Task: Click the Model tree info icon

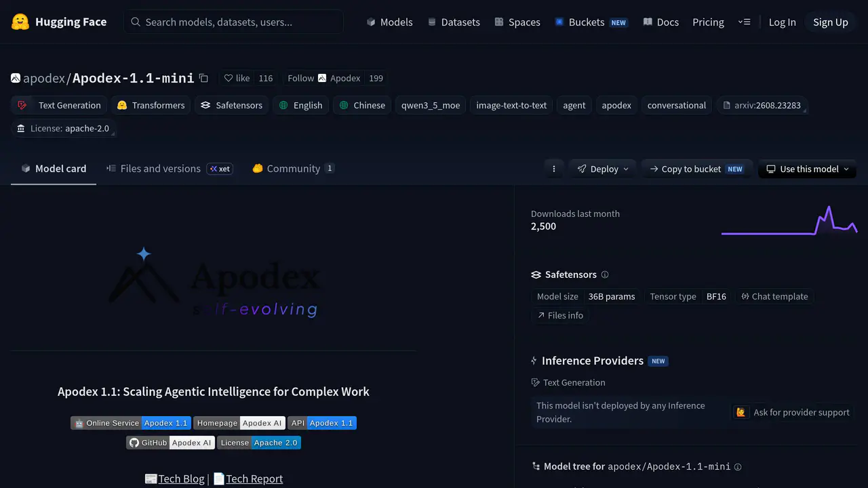Action: (x=738, y=466)
